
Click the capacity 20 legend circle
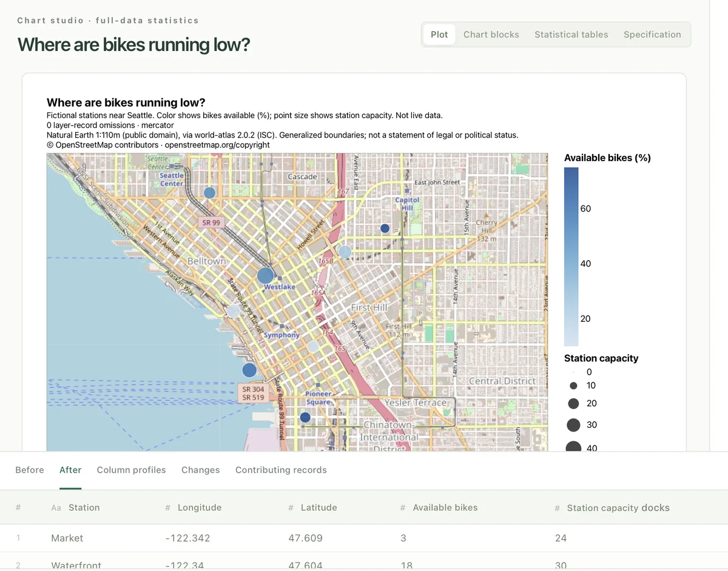tap(573, 404)
